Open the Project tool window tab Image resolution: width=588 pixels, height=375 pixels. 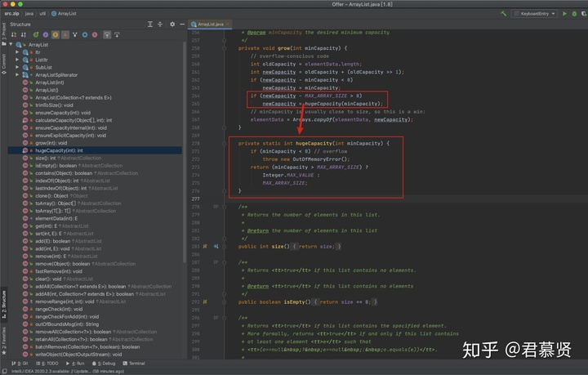click(x=4, y=33)
